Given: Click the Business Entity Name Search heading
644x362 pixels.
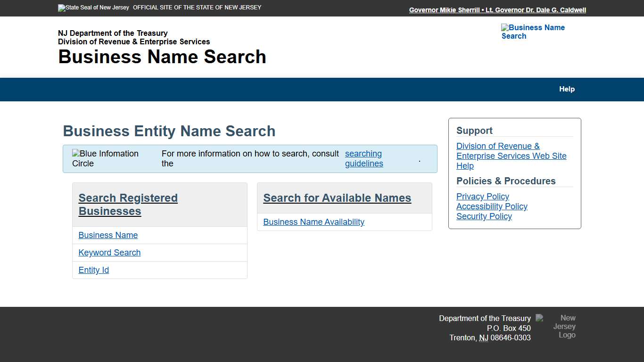Looking at the screenshot, I should [169, 131].
